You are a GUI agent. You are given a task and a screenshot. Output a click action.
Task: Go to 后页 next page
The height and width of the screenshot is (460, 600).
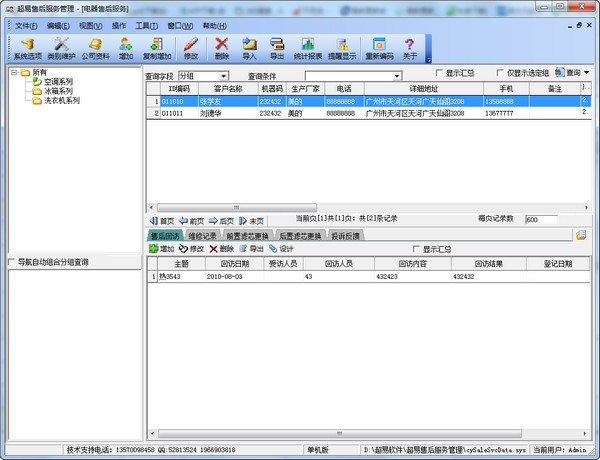222,220
